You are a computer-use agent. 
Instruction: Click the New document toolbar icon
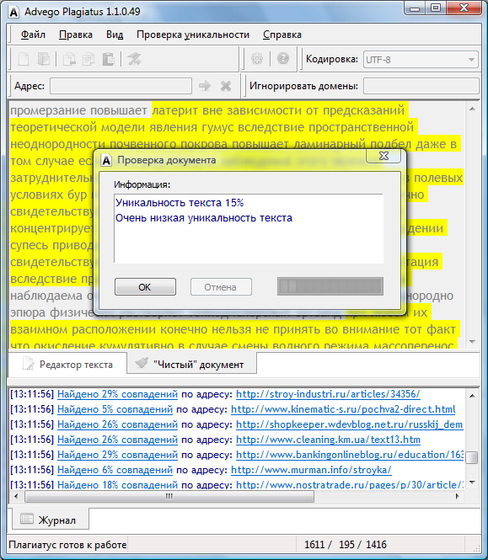pos(24,59)
